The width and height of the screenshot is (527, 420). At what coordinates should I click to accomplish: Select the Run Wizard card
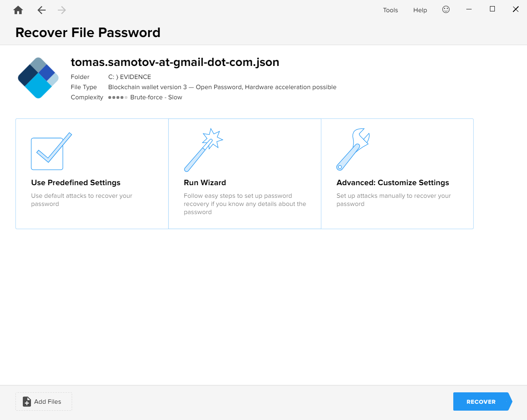(244, 173)
